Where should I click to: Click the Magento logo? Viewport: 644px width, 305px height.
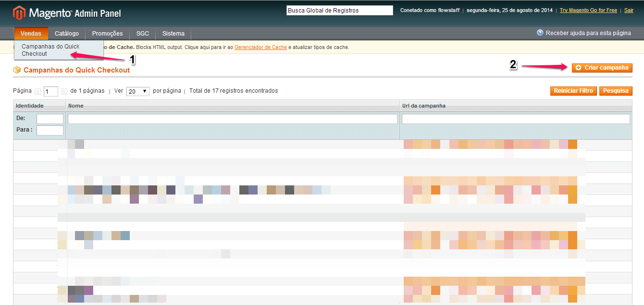tap(67, 12)
